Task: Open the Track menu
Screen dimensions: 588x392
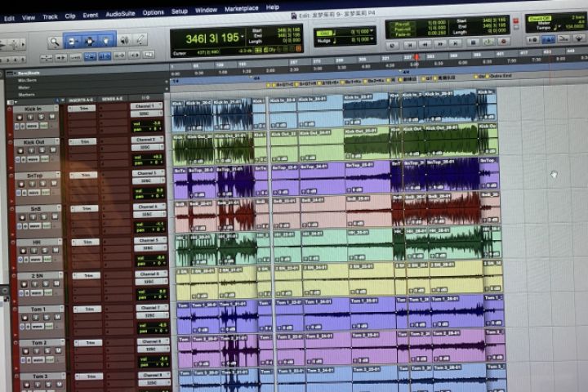Action: click(x=50, y=17)
